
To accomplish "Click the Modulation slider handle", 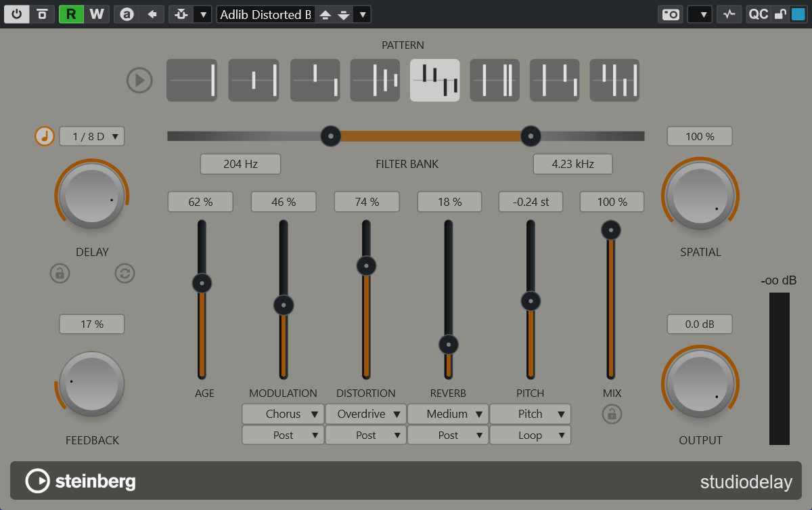I will point(284,305).
